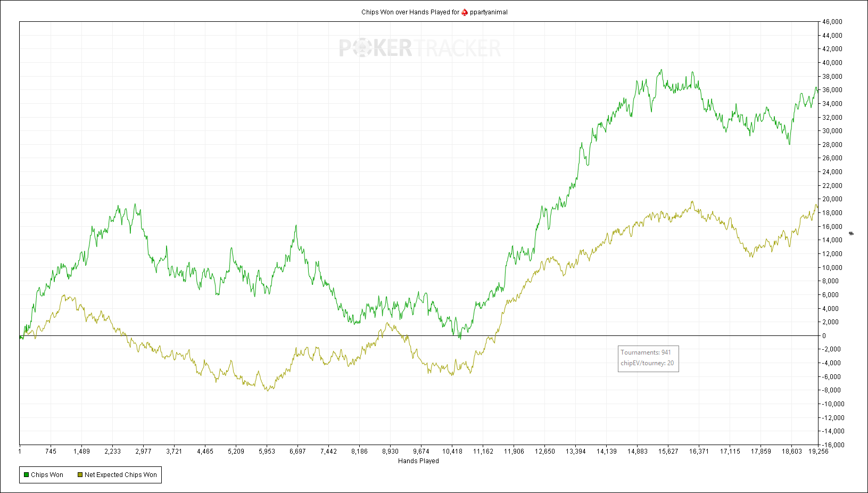Click the # symbol beside the y-axis
The image size is (868, 493).
(852, 233)
